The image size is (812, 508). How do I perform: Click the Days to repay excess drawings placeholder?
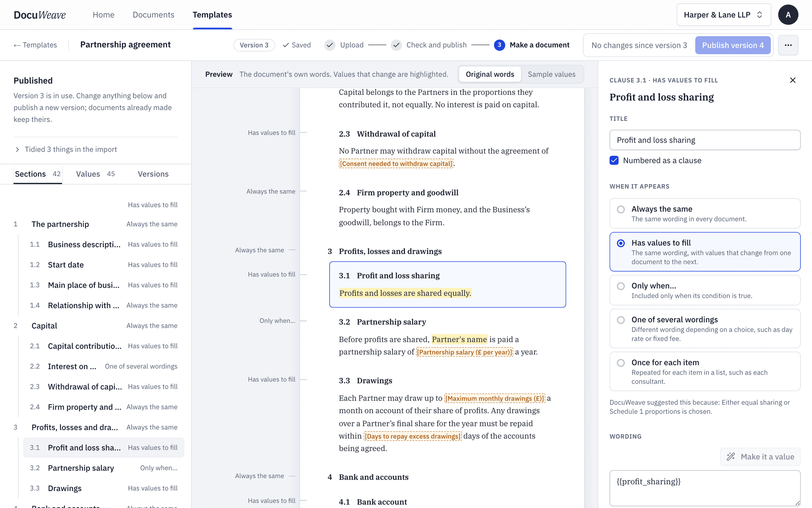pos(412,436)
